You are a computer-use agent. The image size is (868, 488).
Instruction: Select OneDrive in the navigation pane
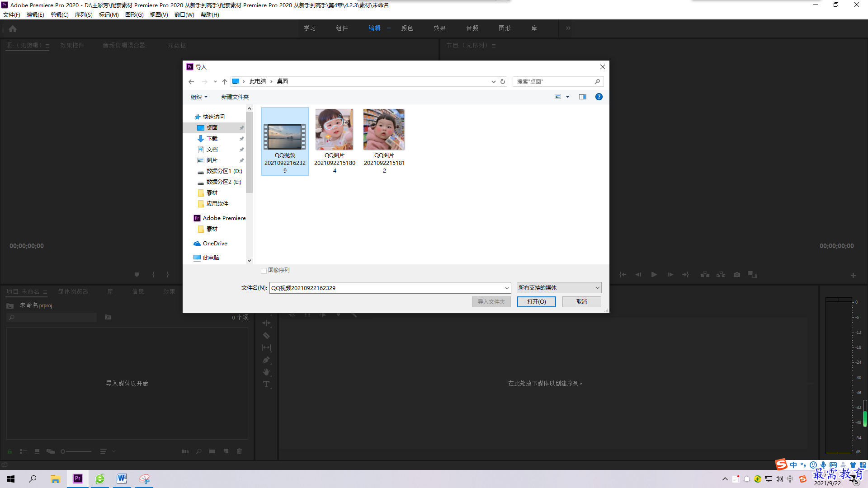pyautogui.click(x=211, y=244)
